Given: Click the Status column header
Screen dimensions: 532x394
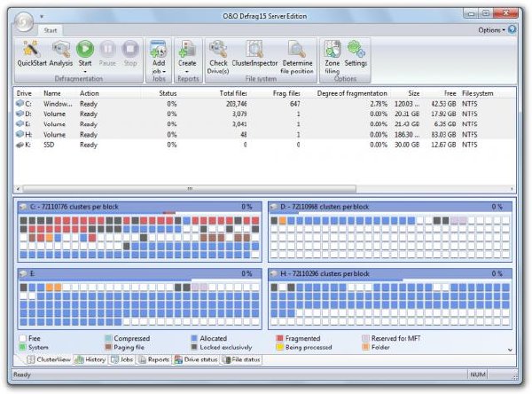Looking at the screenshot, I should point(168,93).
